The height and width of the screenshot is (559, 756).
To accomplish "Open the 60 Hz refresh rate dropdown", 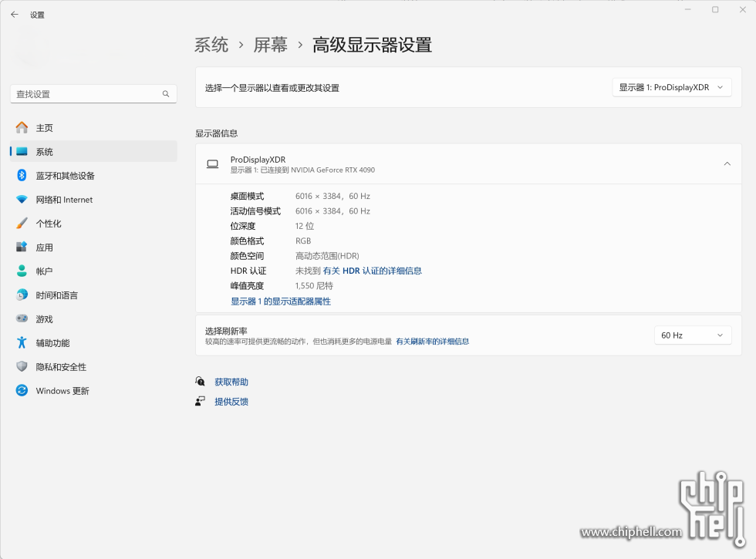I will point(693,335).
